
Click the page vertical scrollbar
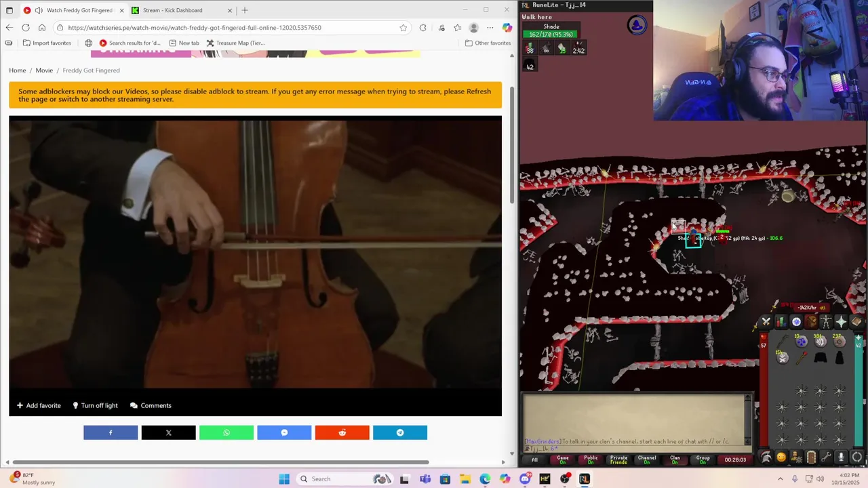click(513, 144)
